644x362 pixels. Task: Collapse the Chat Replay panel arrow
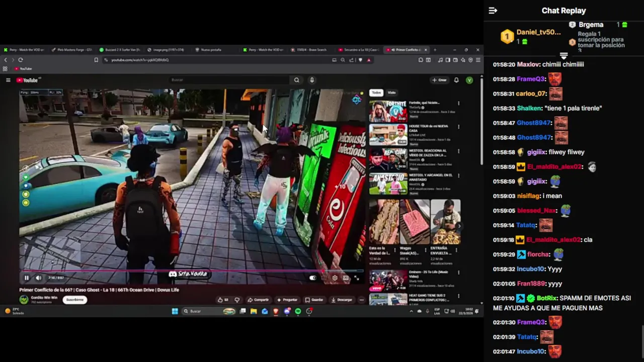pyautogui.click(x=493, y=11)
